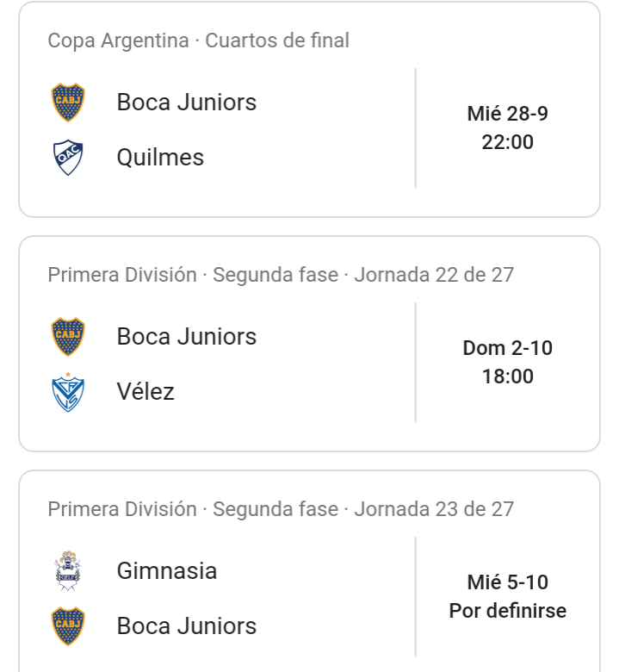
Task: Open Boca Juniors team name in Copa Argentina card
Action: pyautogui.click(x=187, y=103)
